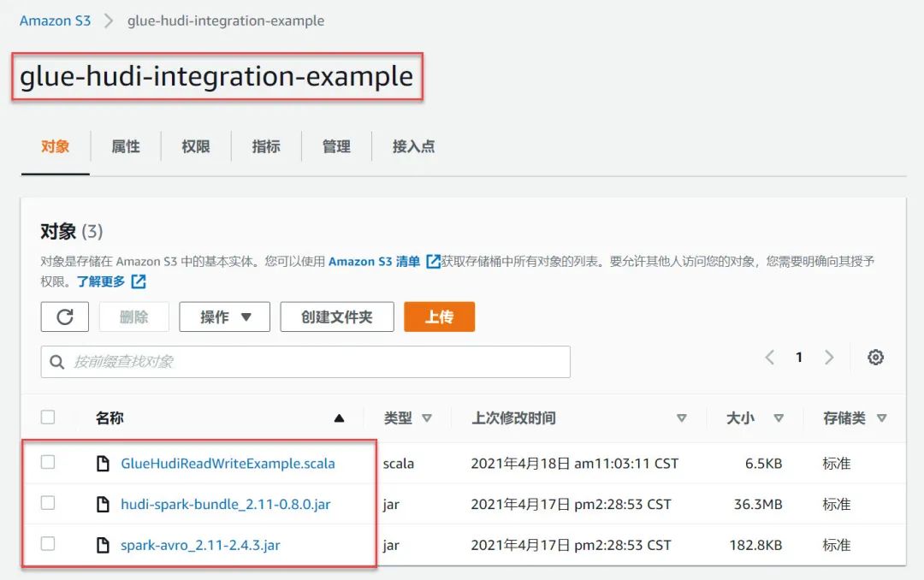924x580 pixels.
Task: Click the breadcrumb chevron separator
Action: click(x=109, y=21)
